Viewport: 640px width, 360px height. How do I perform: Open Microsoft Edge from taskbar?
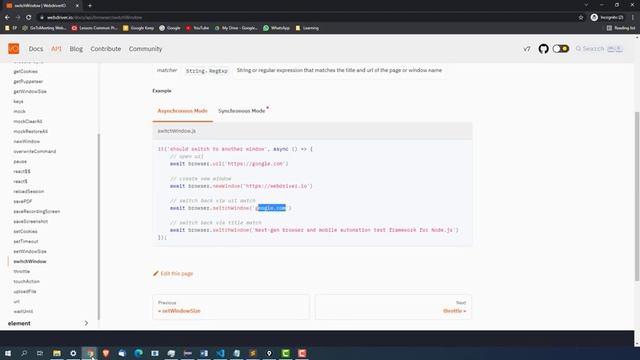[x=138, y=353]
